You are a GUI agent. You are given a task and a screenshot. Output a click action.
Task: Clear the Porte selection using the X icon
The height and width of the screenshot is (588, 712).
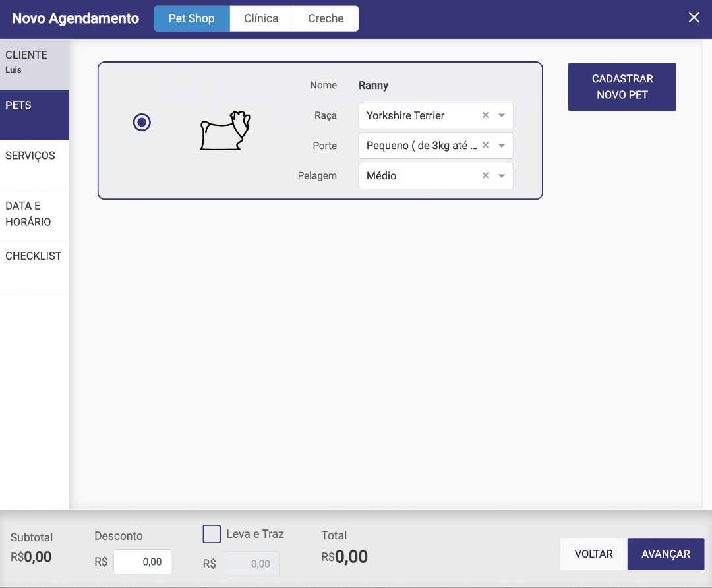485,146
